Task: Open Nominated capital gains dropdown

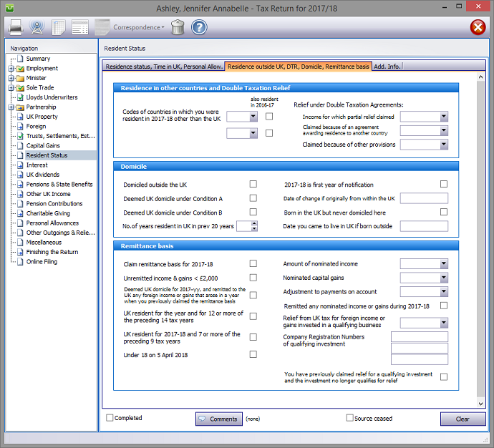Action: 444,278
